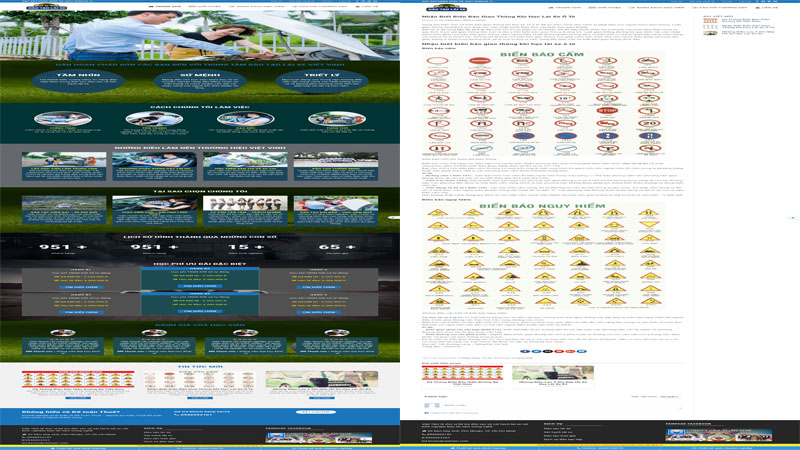Open the last navigation menu item on the left page
Viewport: 800px width, 450px height.
[366, 7]
